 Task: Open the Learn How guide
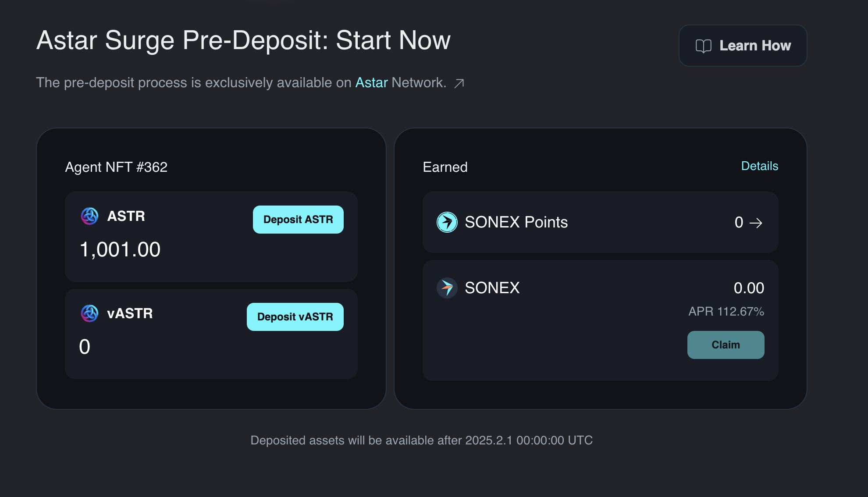pyautogui.click(x=743, y=46)
